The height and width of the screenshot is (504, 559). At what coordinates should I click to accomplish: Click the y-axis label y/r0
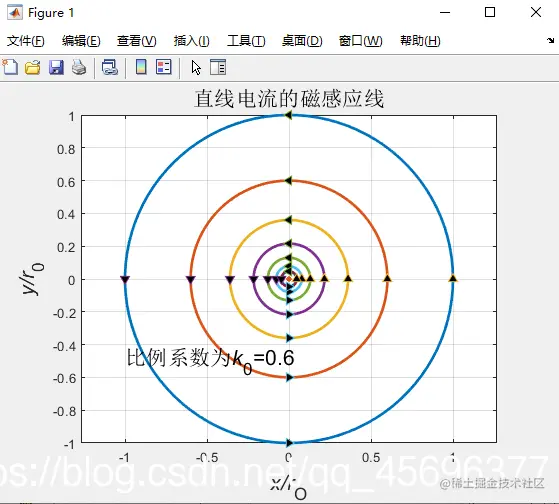[32, 278]
